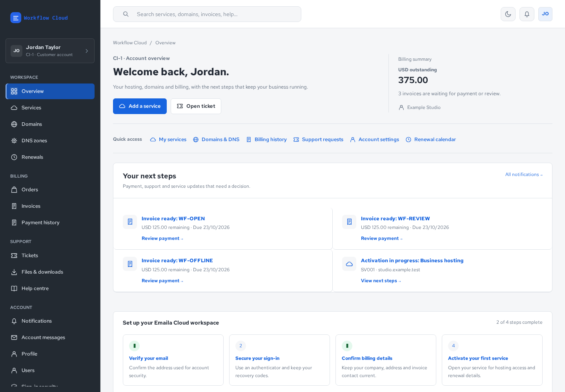Open Activation in progress: Business hosting
The image size is (565, 392).
pos(412,261)
